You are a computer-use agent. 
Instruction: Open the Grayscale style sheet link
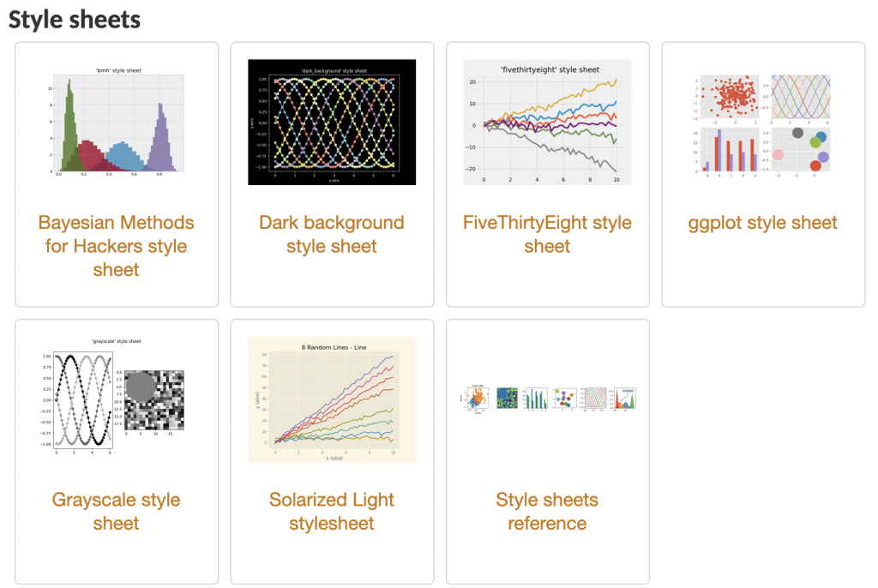116,511
